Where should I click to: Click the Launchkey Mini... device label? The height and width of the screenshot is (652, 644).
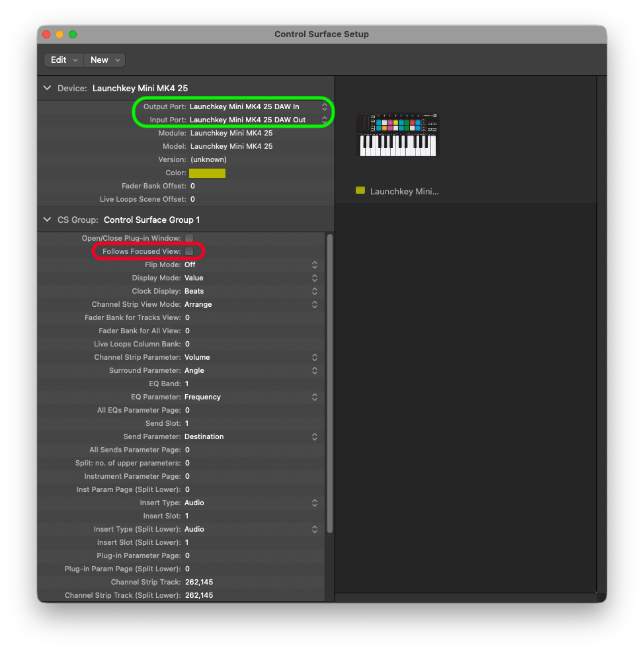coord(404,192)
